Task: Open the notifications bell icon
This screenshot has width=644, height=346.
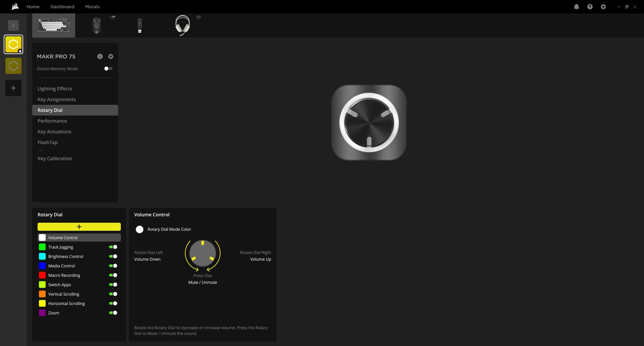Action: coord(576,7)
